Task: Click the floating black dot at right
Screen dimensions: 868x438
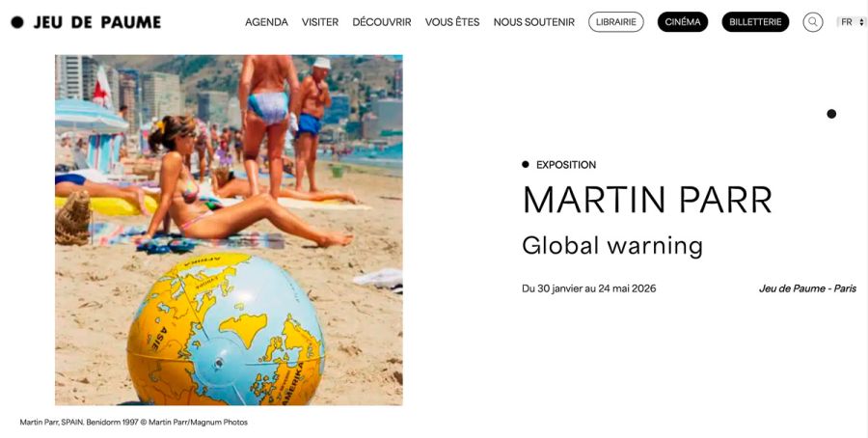Action: (831, 114)
